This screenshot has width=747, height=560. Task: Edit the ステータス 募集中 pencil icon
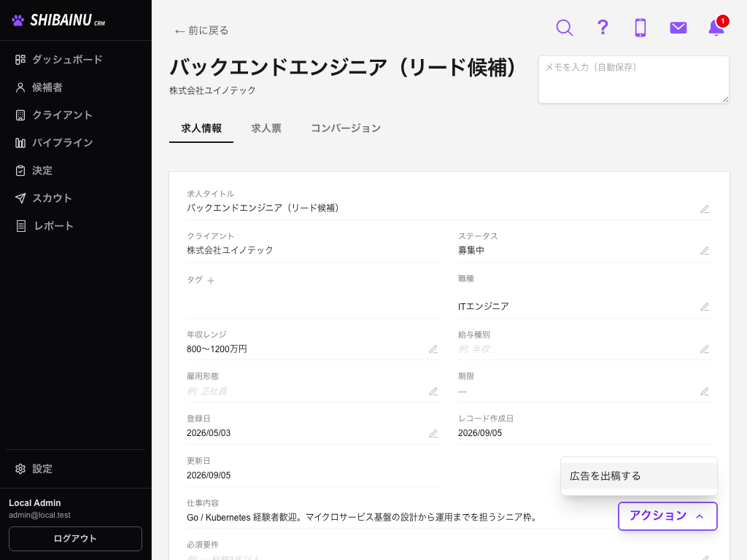(x=705, y=251)
